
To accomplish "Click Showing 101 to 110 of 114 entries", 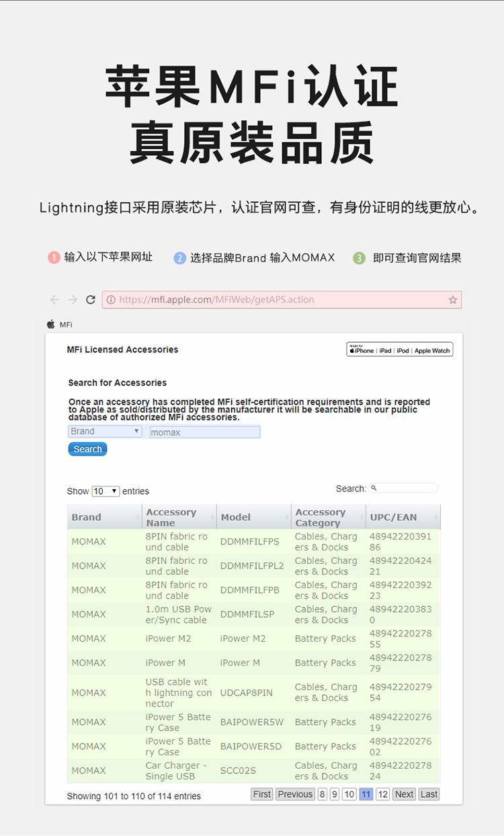I will (x=134, y=796).
